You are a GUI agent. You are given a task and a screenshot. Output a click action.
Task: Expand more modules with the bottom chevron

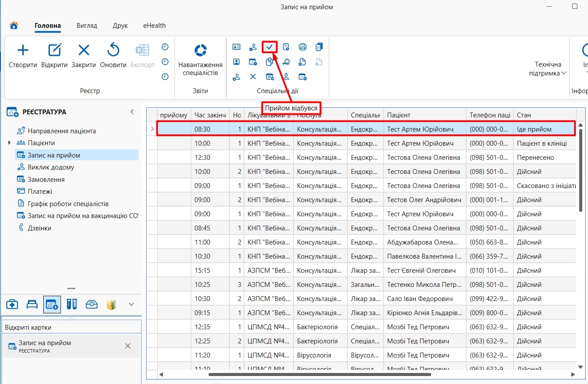(x=131, y=304)
